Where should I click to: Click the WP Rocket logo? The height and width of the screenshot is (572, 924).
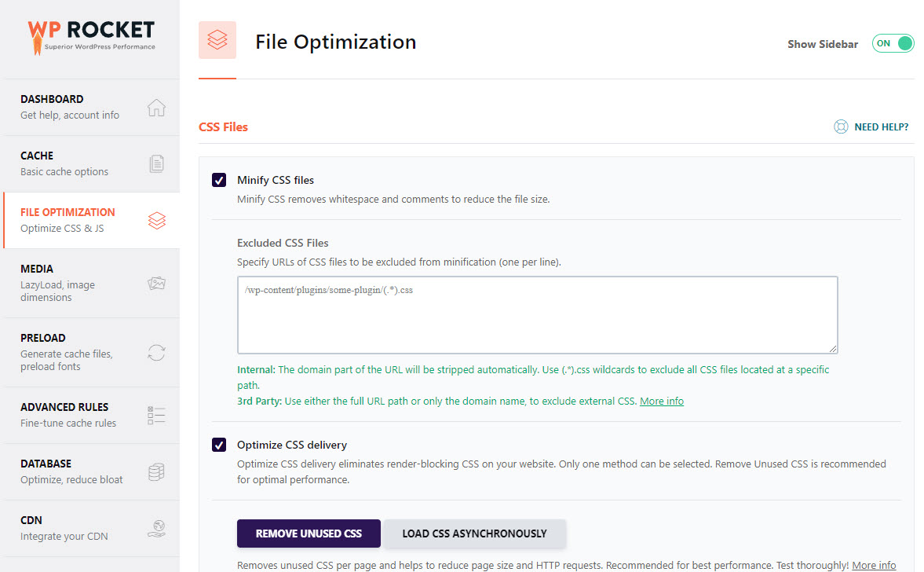[91, 37]
